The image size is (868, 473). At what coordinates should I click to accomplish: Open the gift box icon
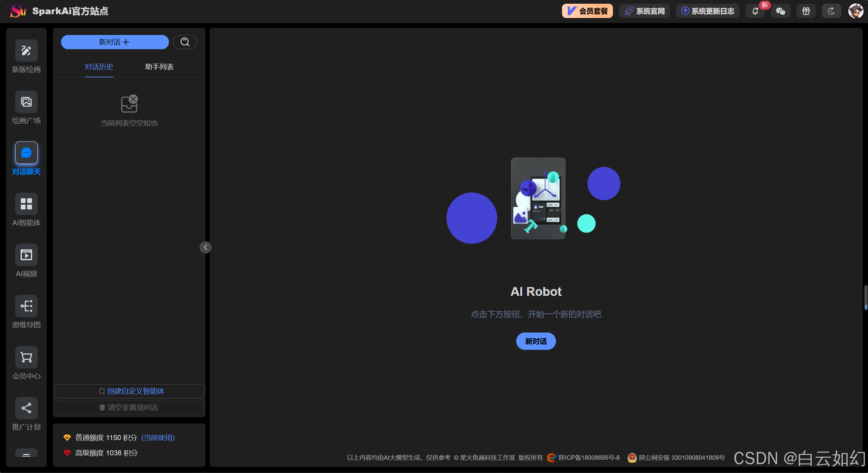pos(806,11)
